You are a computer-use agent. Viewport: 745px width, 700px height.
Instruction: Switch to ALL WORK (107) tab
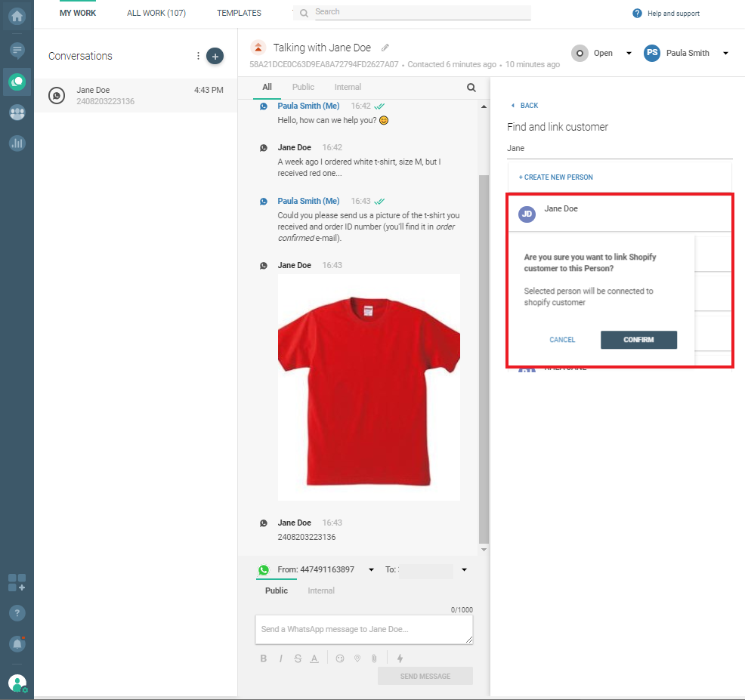pyautogui.click(x=156, y=13)
